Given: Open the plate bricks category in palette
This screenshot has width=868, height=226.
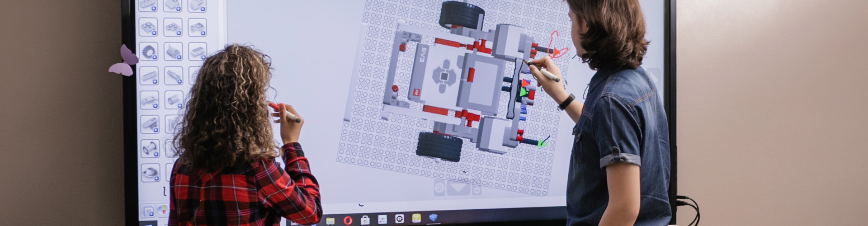Looking at the screenshot, I should click(x=148, y=27).
